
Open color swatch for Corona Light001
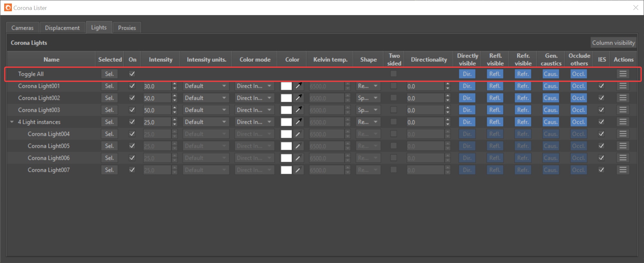[286, 86]
